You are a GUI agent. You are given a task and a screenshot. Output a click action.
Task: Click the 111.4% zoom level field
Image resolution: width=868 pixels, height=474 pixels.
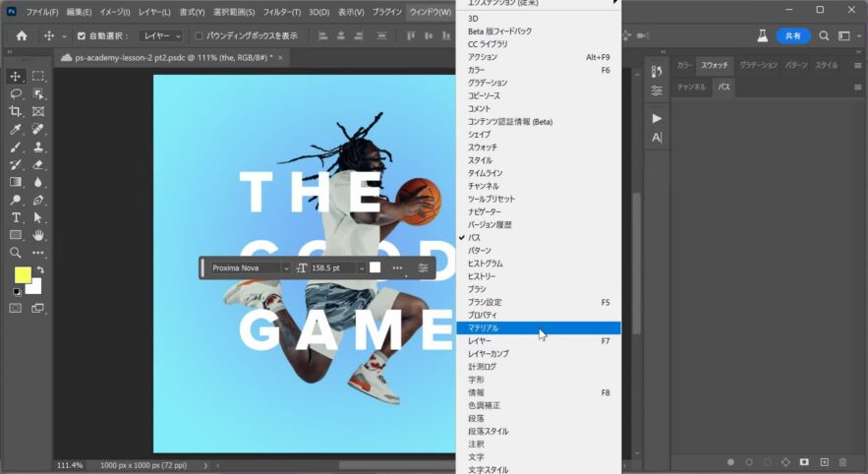click(70, 466)
